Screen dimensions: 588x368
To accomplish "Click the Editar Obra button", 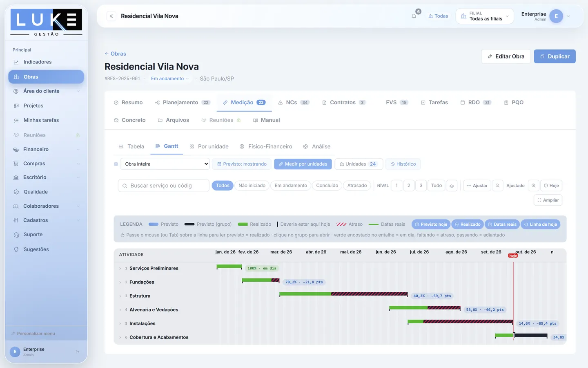I will (506, 56).
